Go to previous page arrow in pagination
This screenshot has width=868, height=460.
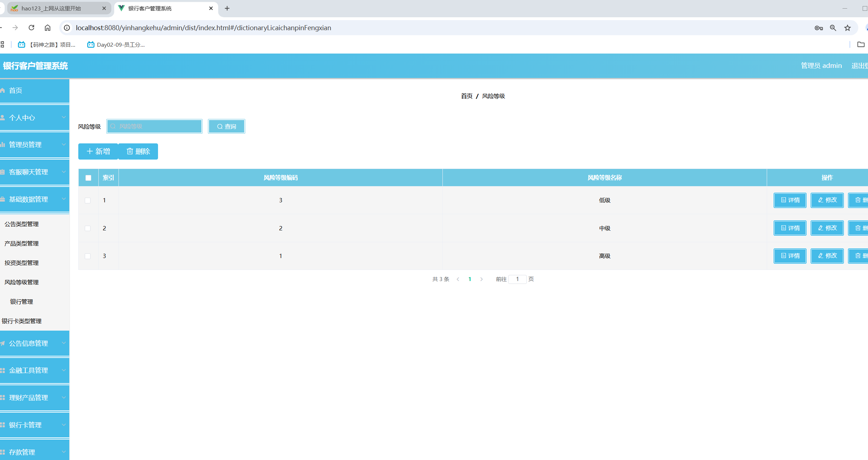click(x=458, y=279)
